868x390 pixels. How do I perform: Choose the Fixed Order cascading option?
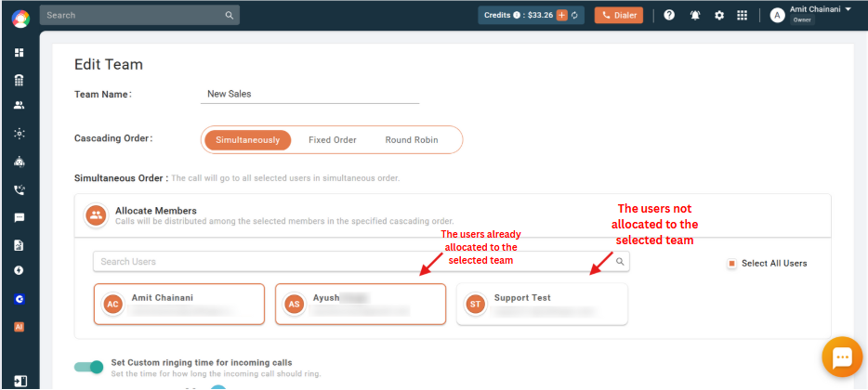(x=332, y=140)
